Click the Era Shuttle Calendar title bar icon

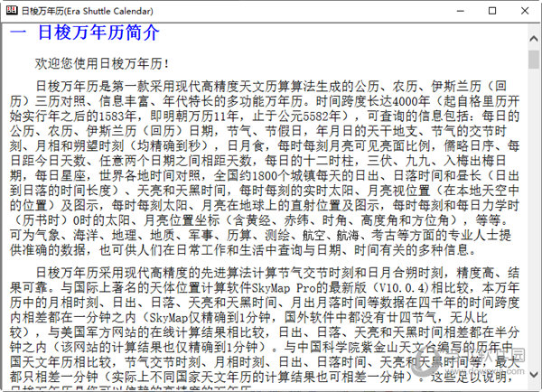[9, 11]
